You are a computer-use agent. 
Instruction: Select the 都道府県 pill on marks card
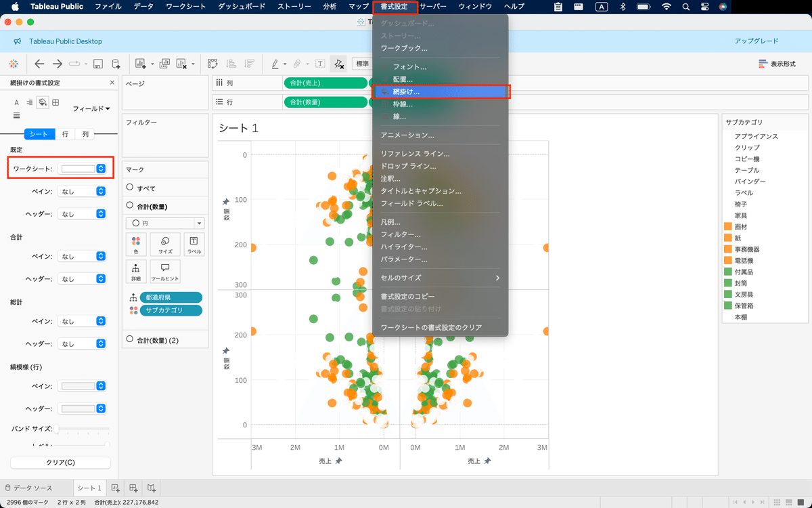(x=171, y=297)
